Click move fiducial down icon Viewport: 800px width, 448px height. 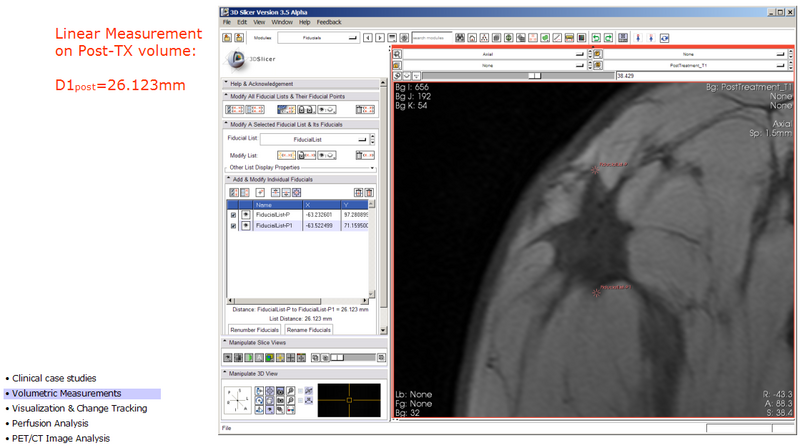pyautogui.click(x=286, y=192)
